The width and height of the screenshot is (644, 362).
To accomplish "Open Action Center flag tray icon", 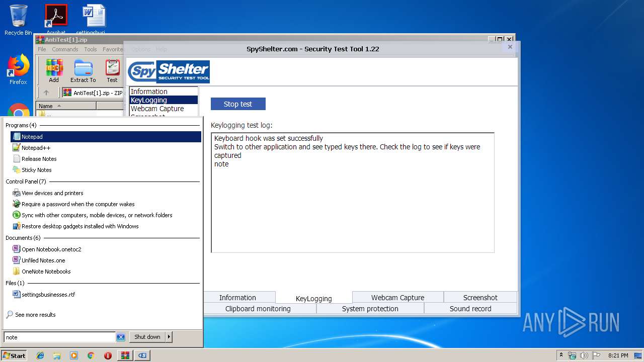I will pyautogui.click(x=596, y=355).
